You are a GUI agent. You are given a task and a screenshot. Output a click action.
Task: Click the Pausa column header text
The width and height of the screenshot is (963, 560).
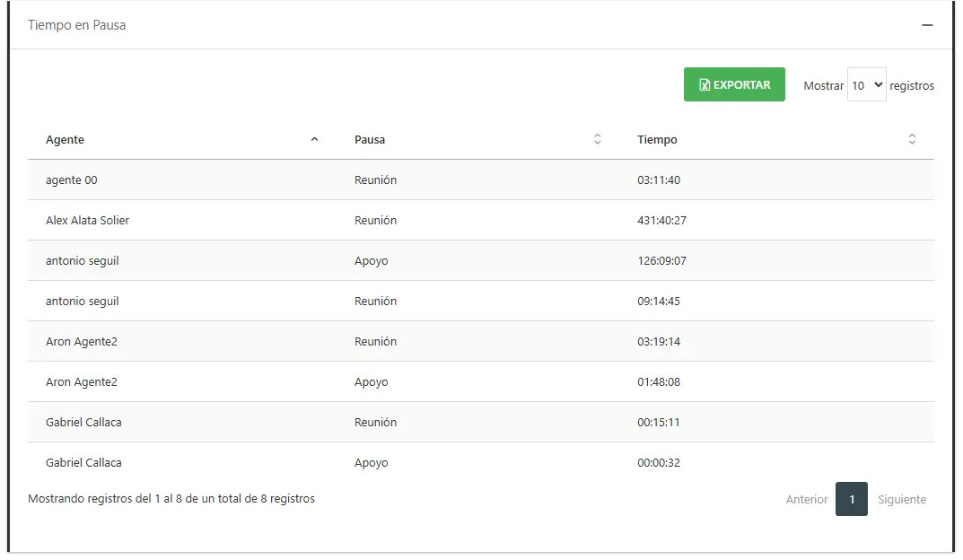[x=370, y=139]
